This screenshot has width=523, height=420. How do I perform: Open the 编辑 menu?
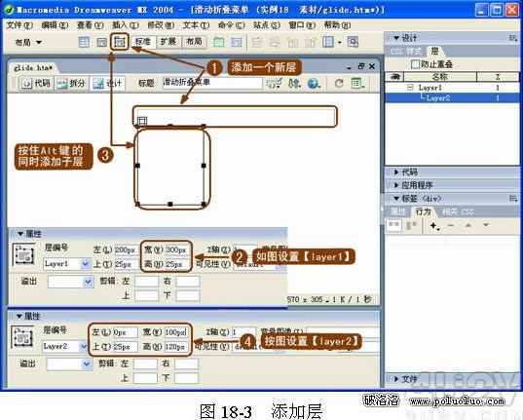(55, 25)
